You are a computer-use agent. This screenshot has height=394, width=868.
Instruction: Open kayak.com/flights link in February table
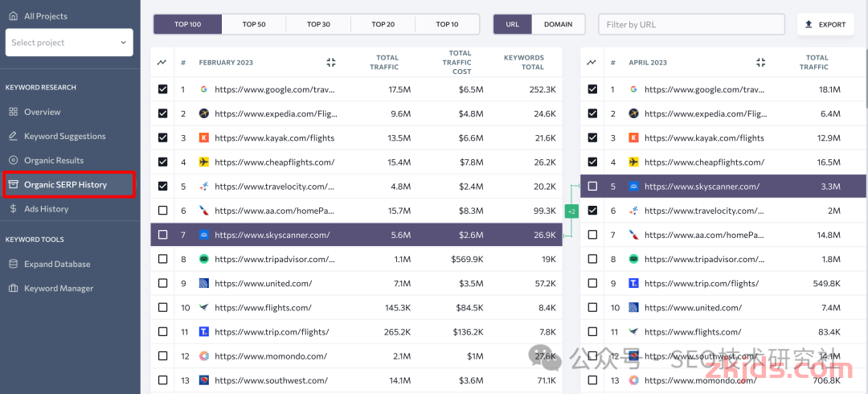[x=275, y=138]
